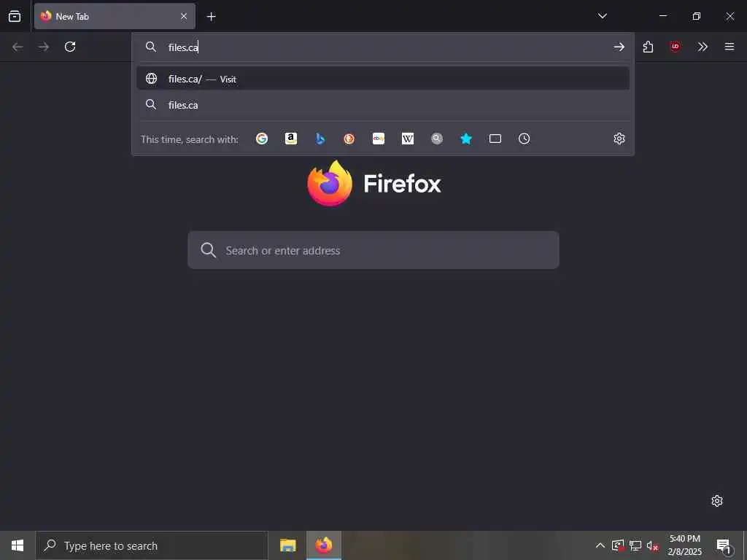Click the muted volume tray icon

[652, 545]
